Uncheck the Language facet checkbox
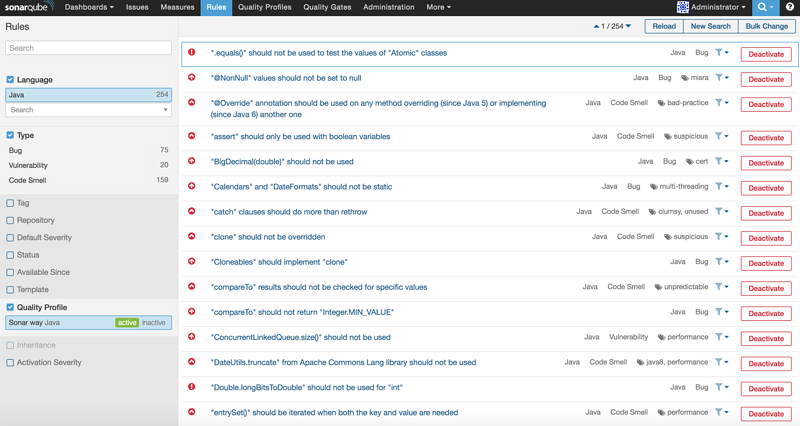Screen dimensions: 800x426 pyautogui.click(x=10, y=80)
